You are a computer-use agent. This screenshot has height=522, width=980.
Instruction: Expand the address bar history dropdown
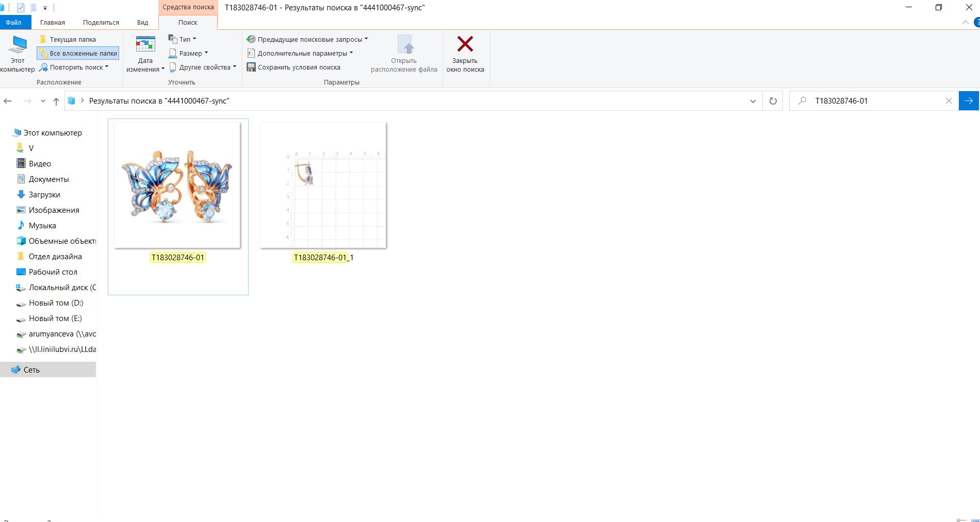[753, 101]
